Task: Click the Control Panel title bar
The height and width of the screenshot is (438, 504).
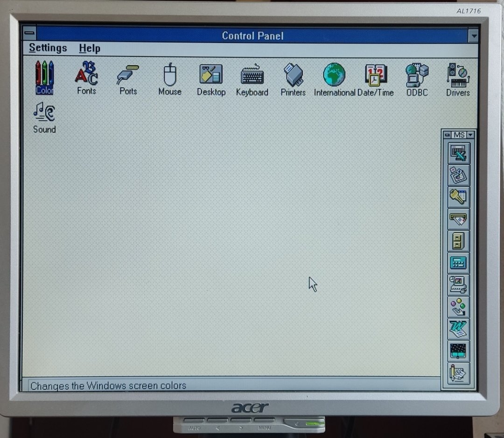Action: (252, 35)
